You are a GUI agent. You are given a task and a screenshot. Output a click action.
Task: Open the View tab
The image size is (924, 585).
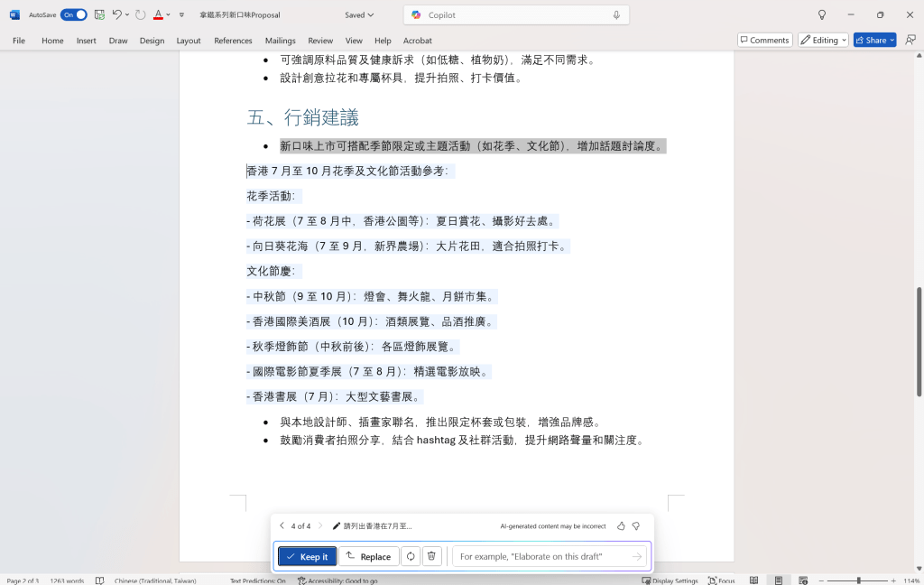click(x=354, y=40)
